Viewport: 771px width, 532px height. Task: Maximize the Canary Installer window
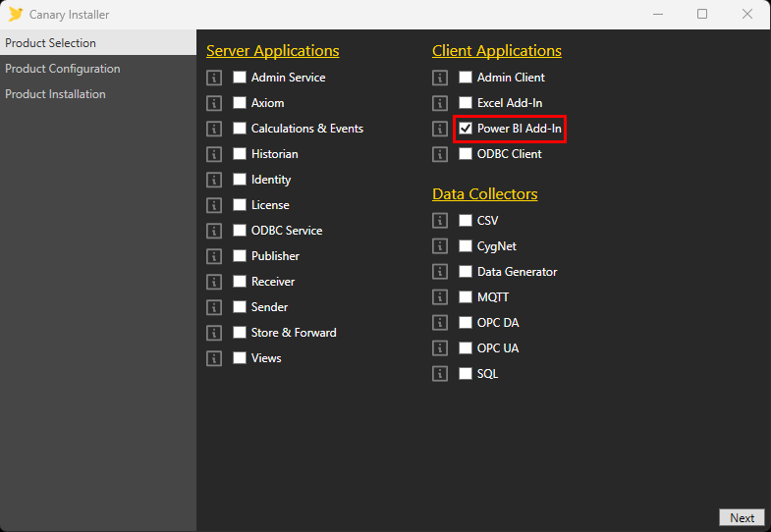[702, 14]
